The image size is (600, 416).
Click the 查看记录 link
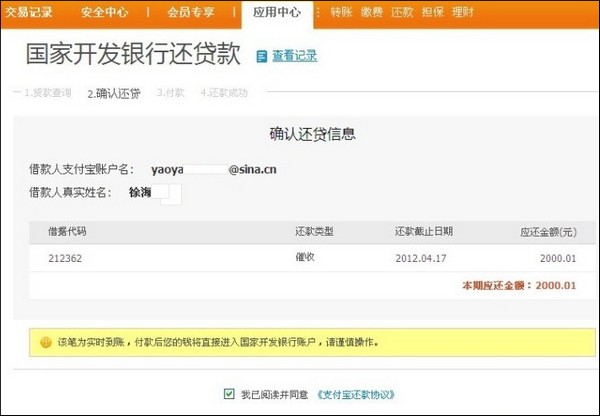click(294, 56)
